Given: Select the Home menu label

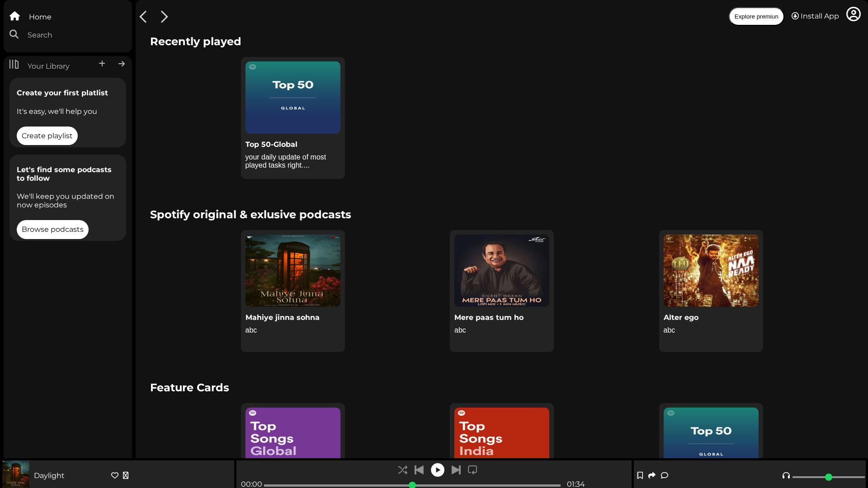Looking at the screenshot, I should tap(40, 17).
